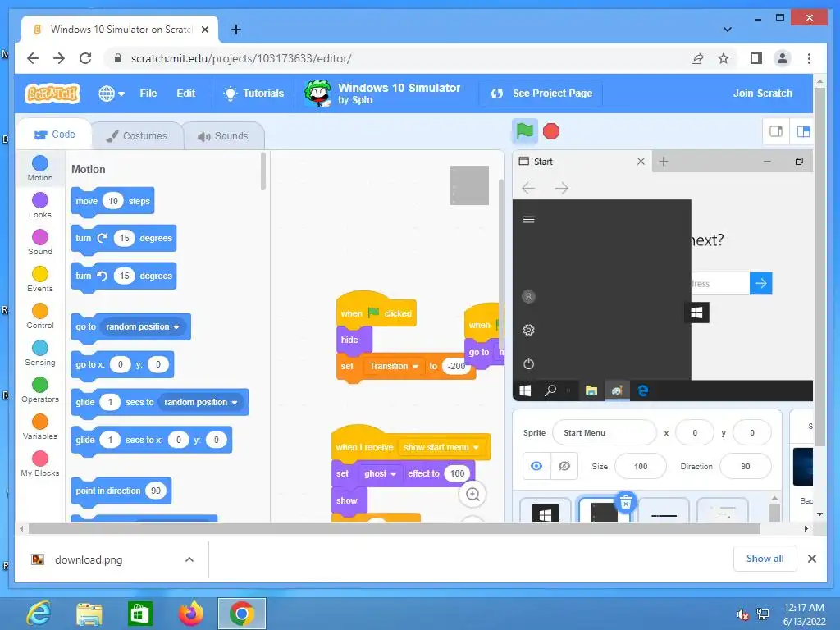Select the Motion block category
The width and height of the screenshot is (840, 630).
coord(40,168)
